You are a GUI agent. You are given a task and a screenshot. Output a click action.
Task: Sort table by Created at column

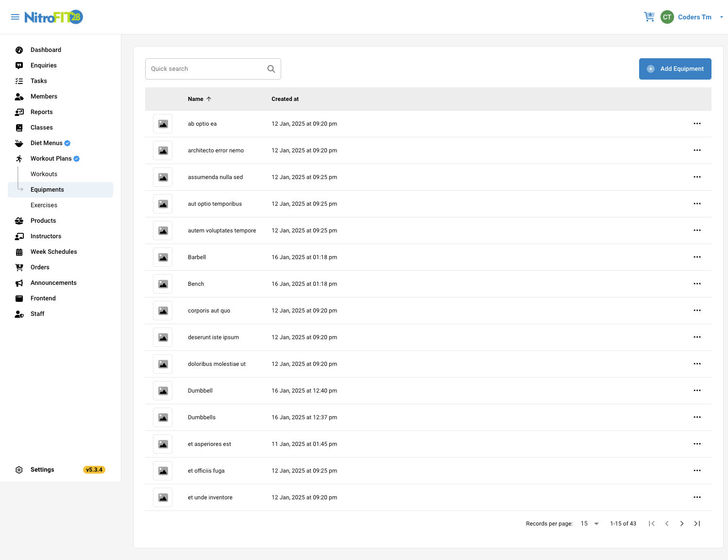285,99
